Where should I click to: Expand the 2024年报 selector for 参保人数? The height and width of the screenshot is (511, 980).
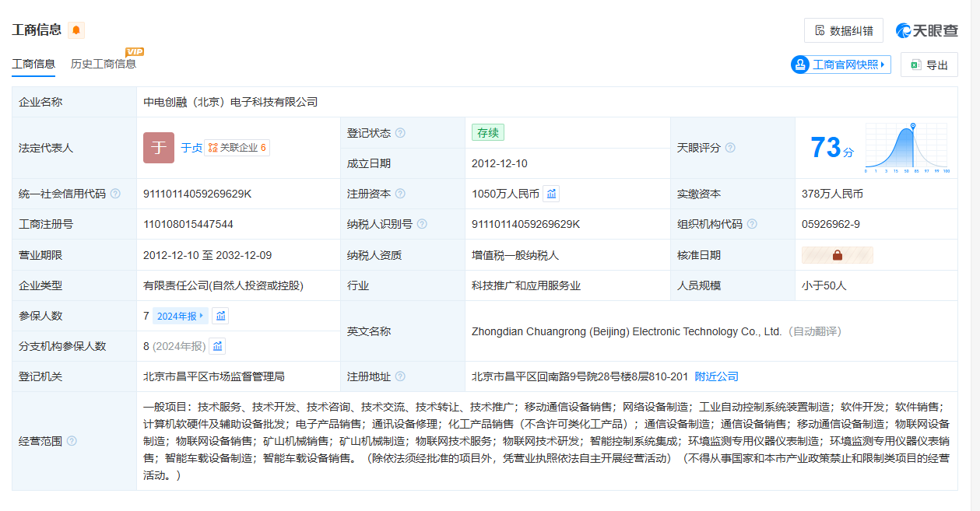[180, 316]
